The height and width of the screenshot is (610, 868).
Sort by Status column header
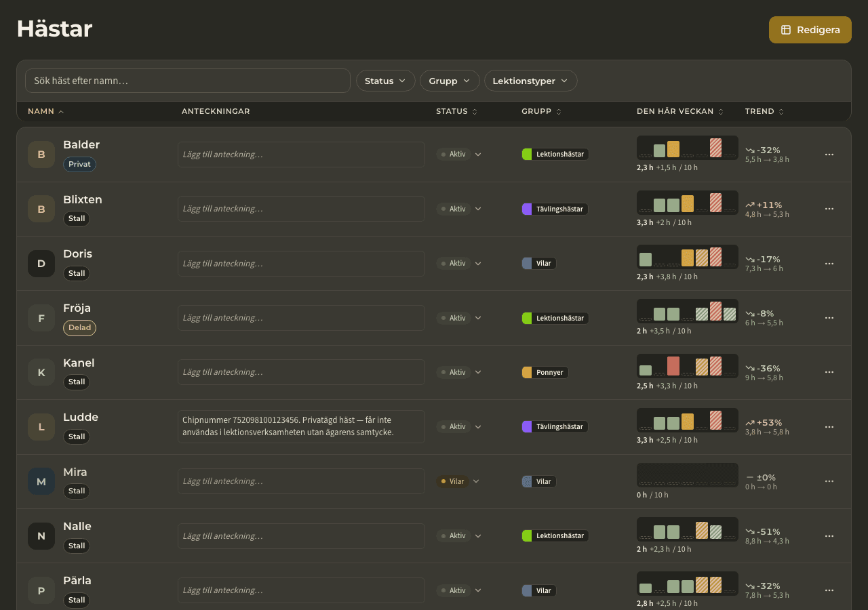coord(457,111)
